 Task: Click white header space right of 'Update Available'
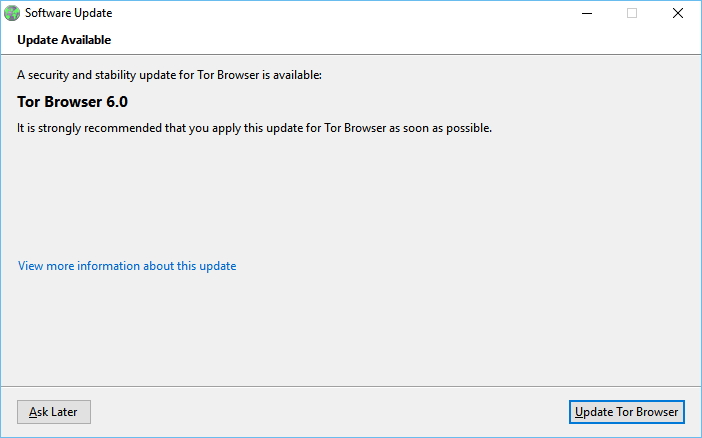tap(400, 40)
